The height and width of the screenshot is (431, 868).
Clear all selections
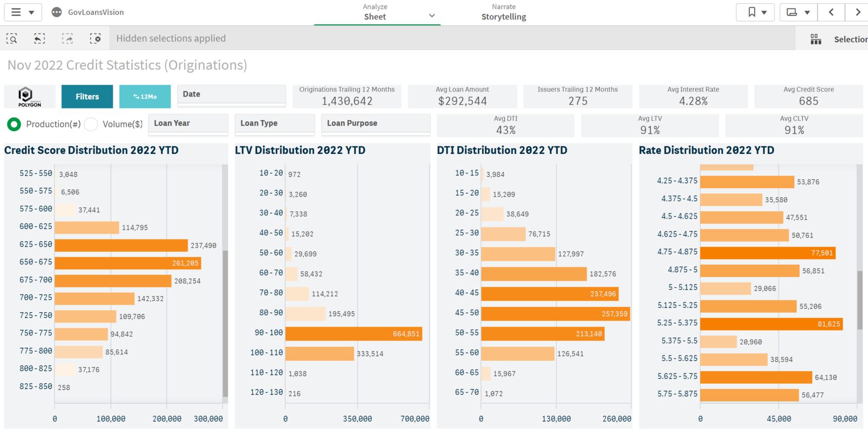pos(95,38)
